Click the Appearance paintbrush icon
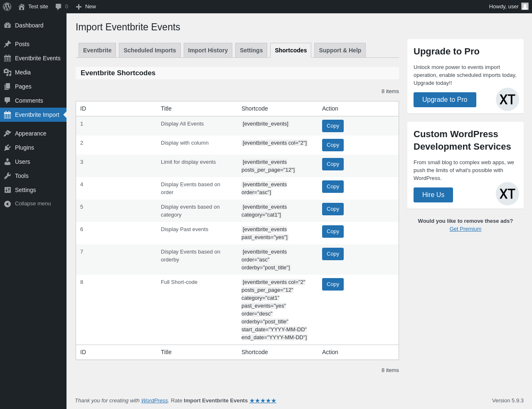532x409 pixels. (x=7, y=133)
